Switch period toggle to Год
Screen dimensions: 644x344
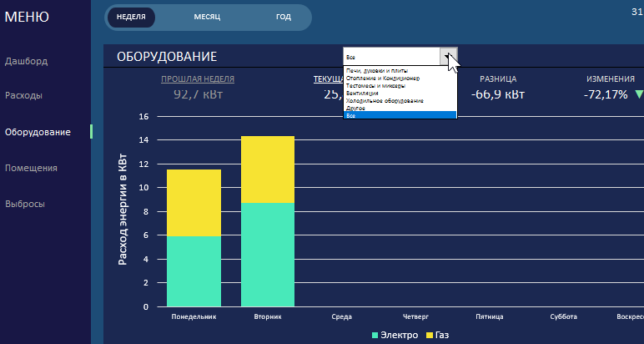(x=284, y=17)
